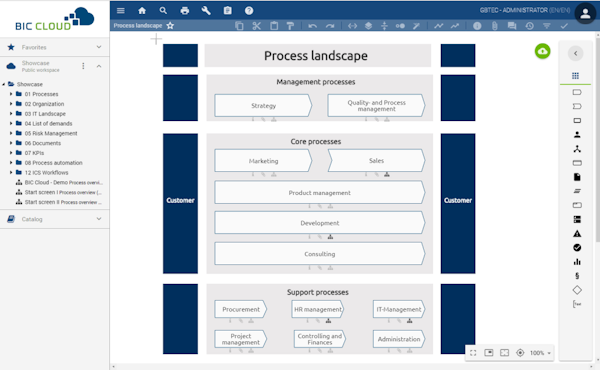
Task: Select the risk warning triangle symbol
Action: click(x=577, y=234)
